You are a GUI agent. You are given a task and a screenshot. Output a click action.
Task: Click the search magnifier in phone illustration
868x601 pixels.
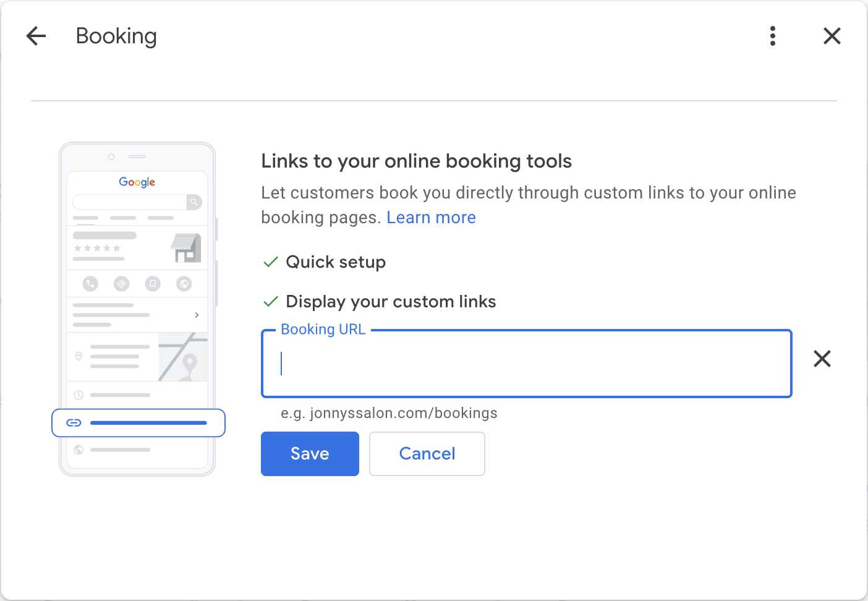point(194,202)
